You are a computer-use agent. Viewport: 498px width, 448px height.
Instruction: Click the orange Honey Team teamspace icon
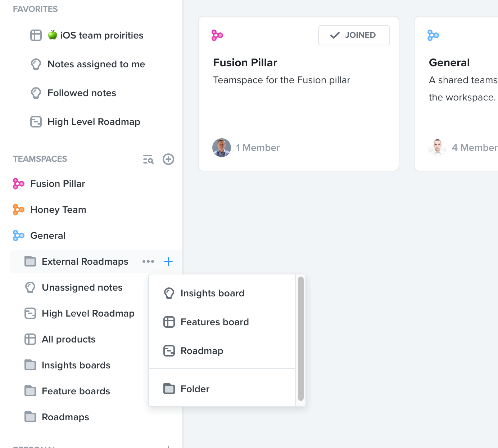coord(17,210)
